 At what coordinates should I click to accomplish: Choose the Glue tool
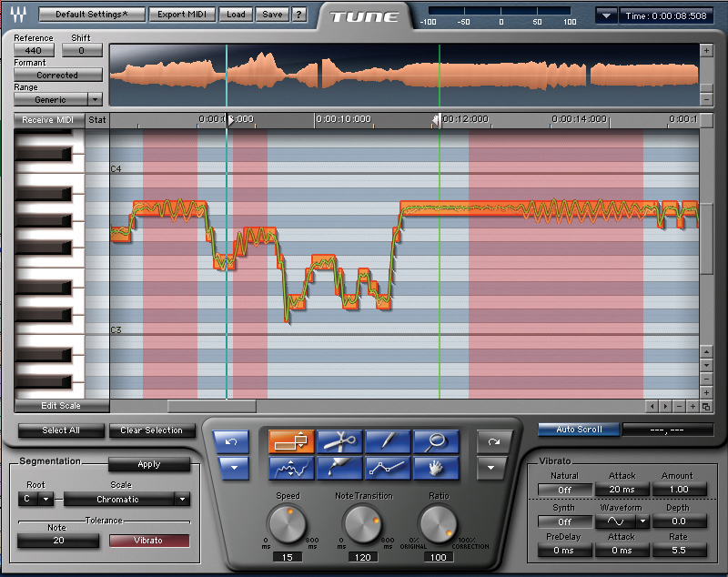[x=339, y=468]
